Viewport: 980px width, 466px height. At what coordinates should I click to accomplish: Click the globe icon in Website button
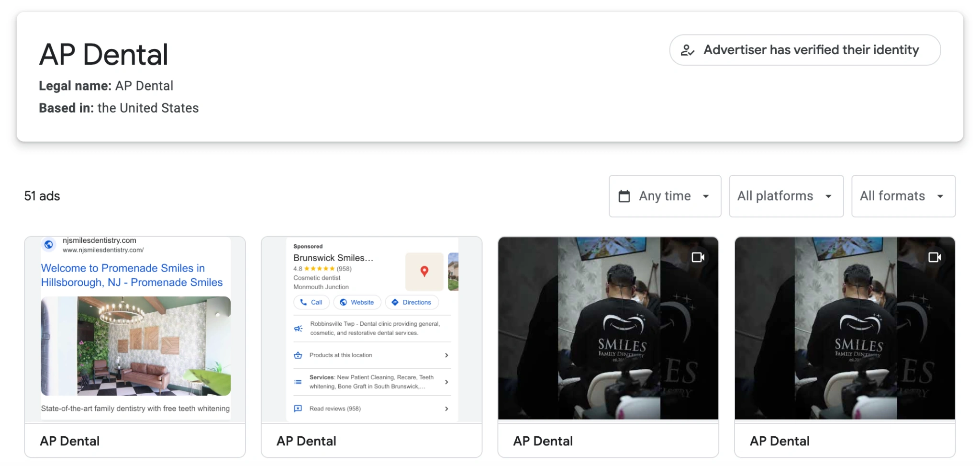pyautogui.click(x=343, y=302)
